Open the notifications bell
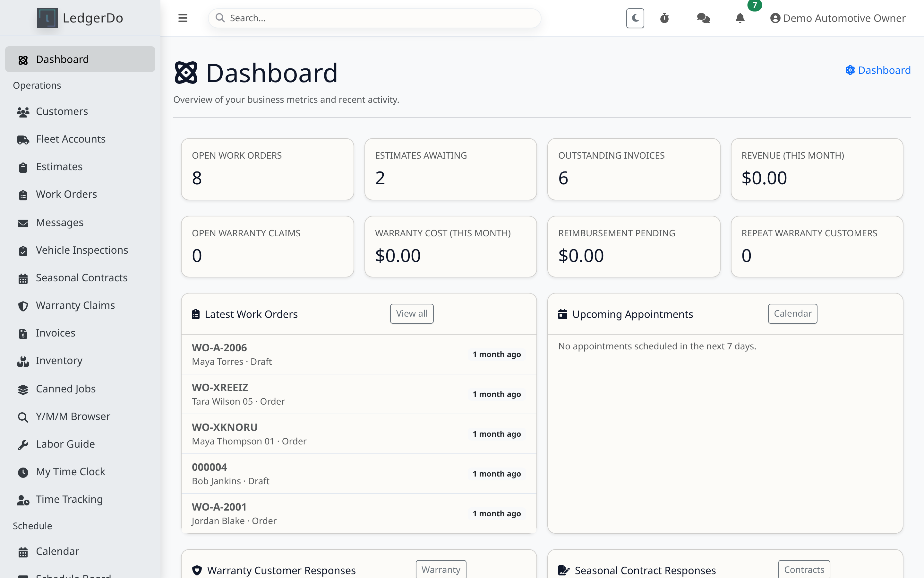 (x=740, y=18)
